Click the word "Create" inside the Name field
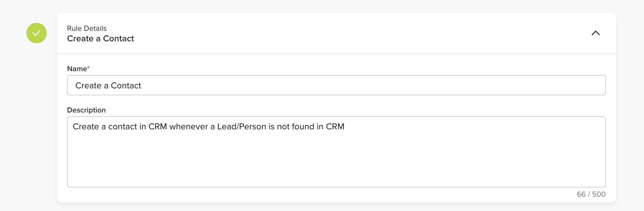644x211 pixels. [88, 85]
